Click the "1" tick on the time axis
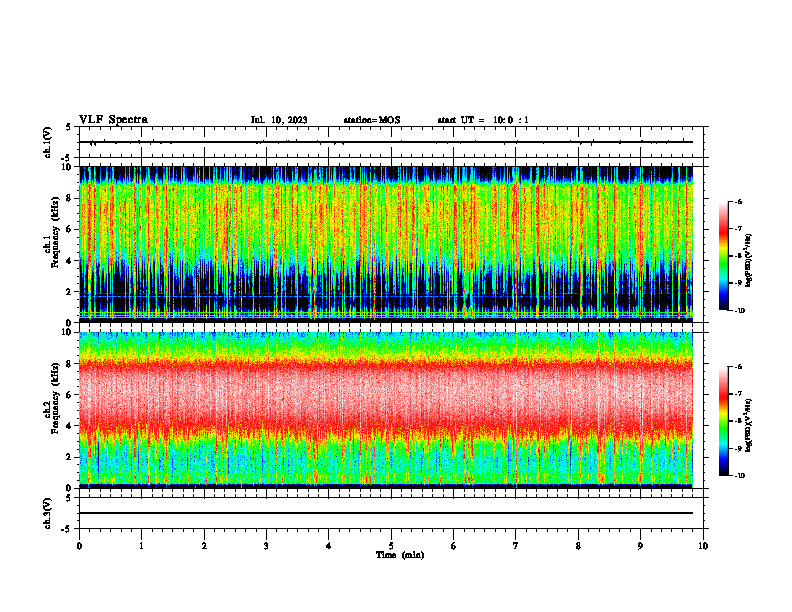The image size is (792, 612). point(141,546)
